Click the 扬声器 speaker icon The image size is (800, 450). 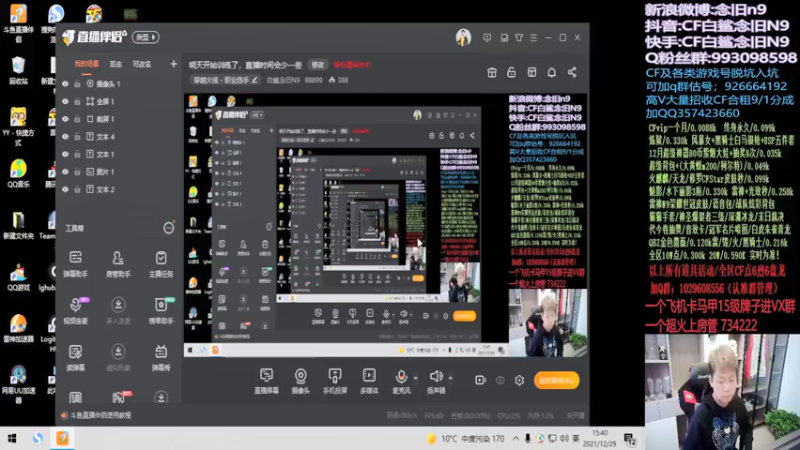click(436, 377)
